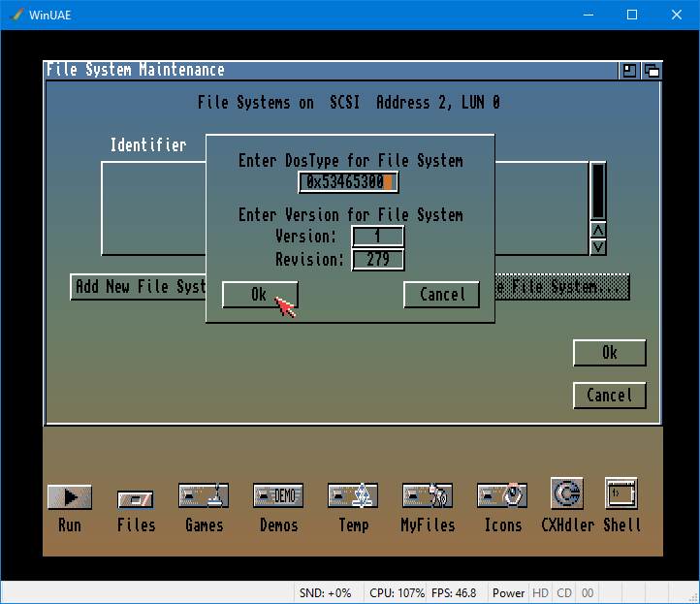700x604 pixels.
Task: Click the file system list scroll down arrow
Action: coord(598,247)
